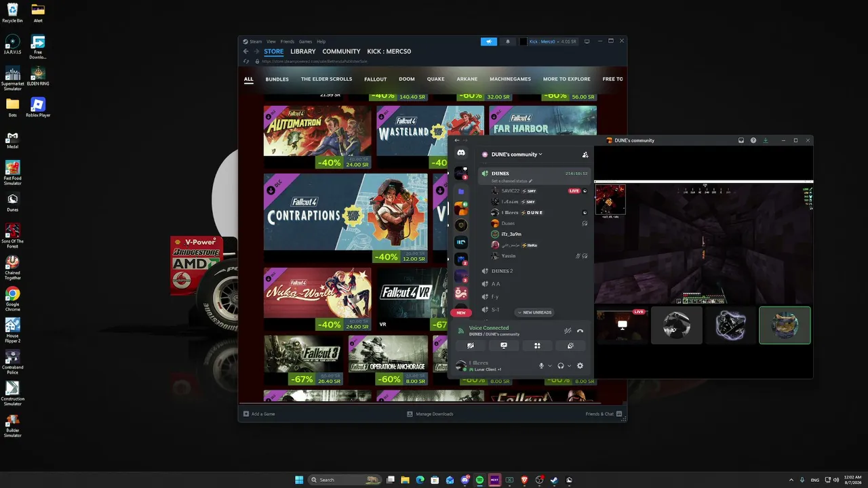Screen dimensions: 868x488
Task: Select THE ELDER SCROLLS category
Action: 327,79
